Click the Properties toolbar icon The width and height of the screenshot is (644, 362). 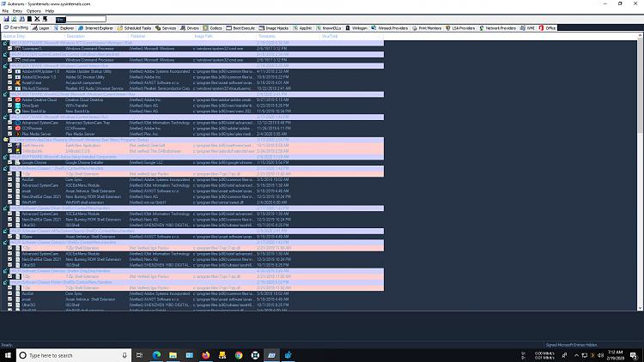point(29,19)
